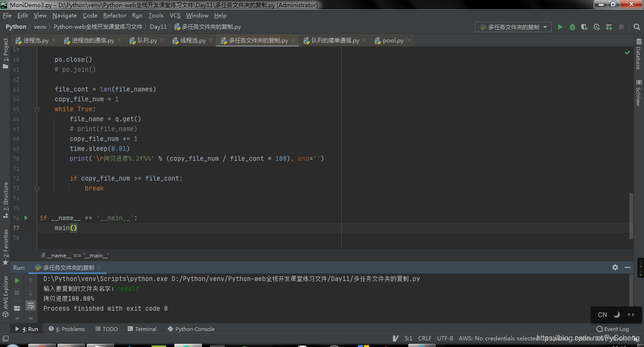The image size is (644, 347).
Task: Toggle the Event Log window
Action: tap(612, 329)
